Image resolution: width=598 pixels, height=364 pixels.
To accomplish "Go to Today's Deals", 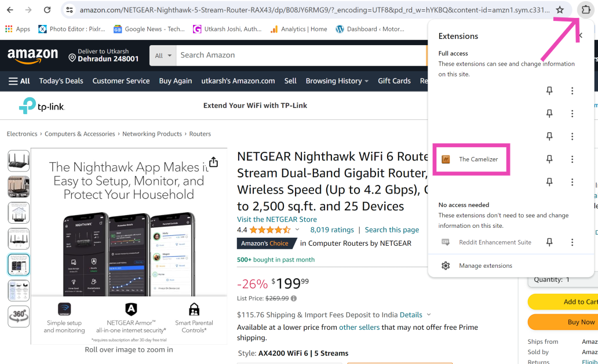I will point(61,81).
